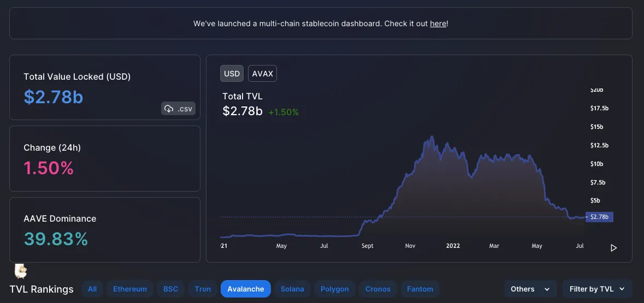Click the $17.5b y-axis label

click(599, 108)
